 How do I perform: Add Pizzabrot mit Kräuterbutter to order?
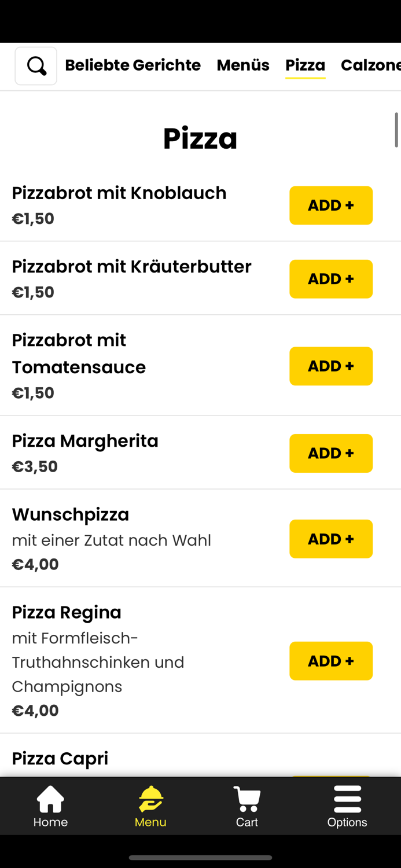pyautogui.click(x=331, y=279)
